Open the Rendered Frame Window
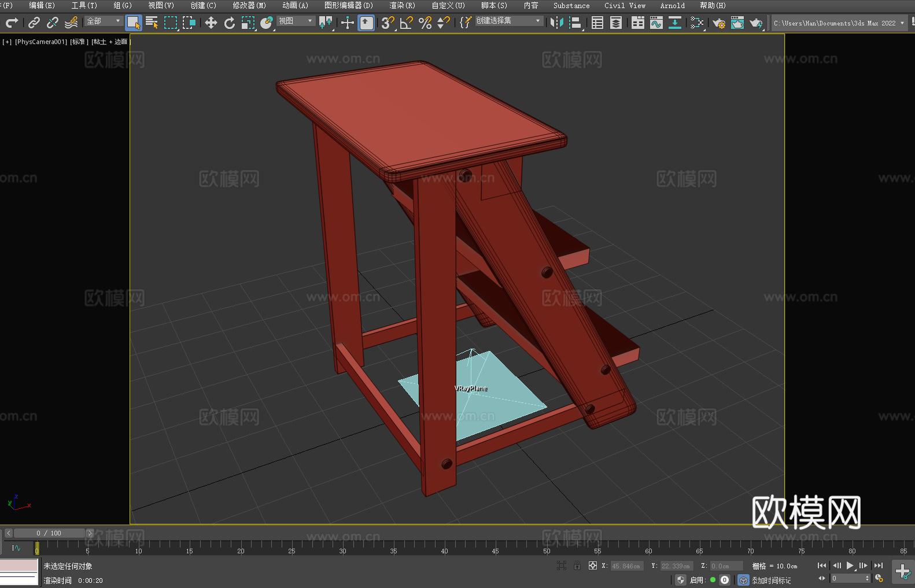 pos(737,23)
